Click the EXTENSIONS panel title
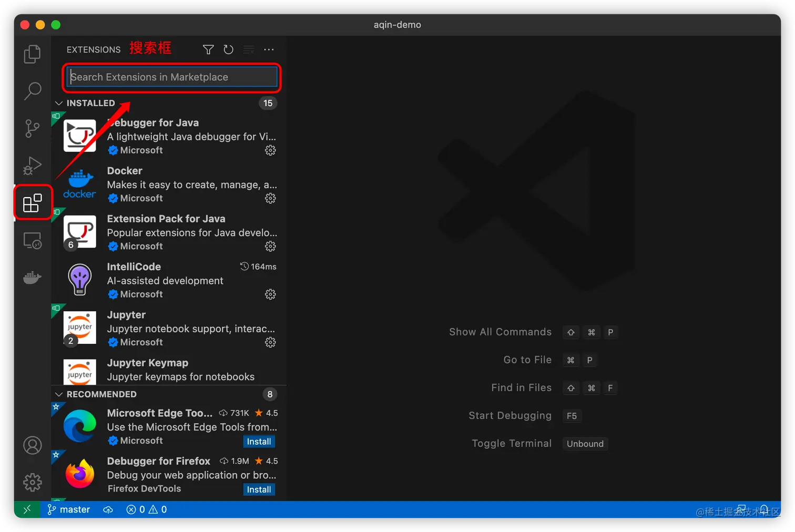The width and height of the screenshot is (795, 532). pos(94,49)
